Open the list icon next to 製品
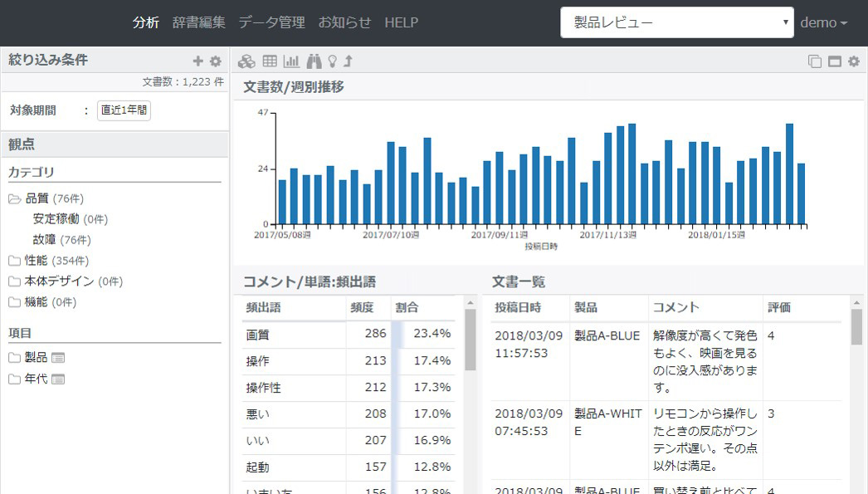 click(x=58, y=358)
